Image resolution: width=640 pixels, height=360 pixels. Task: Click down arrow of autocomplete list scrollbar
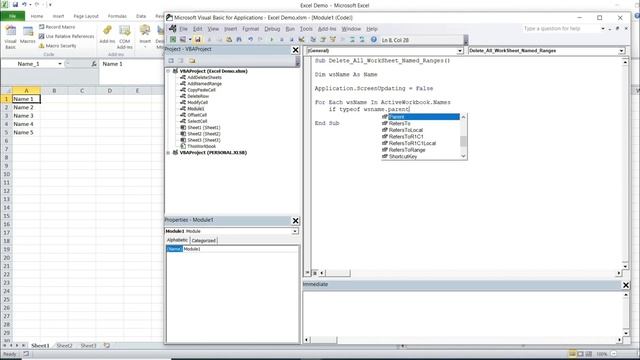click(463, 156)
